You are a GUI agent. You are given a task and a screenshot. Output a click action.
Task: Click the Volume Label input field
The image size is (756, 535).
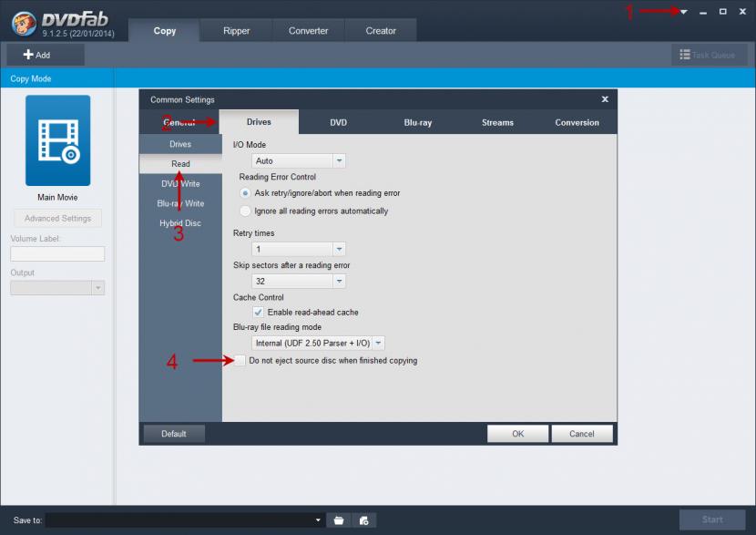57,253
